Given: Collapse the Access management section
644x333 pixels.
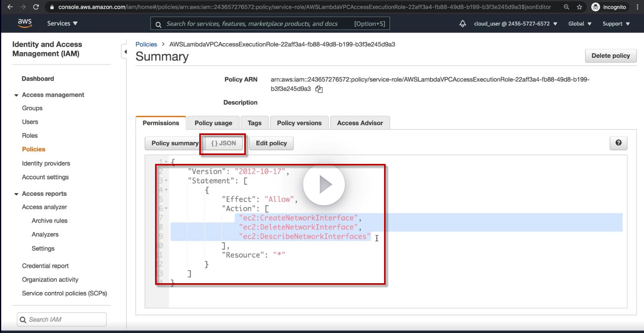Looking at the screenshot, I should 16,95.
